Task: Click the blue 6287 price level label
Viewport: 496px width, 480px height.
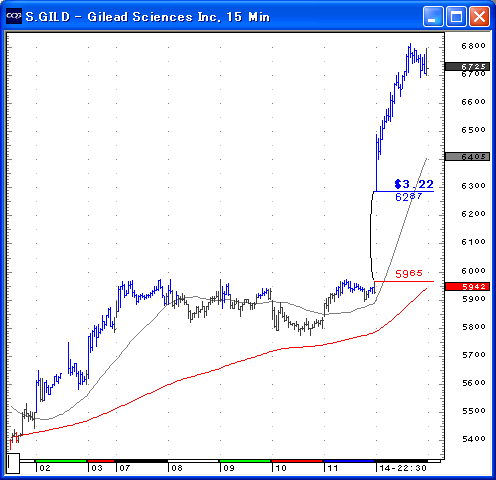Action: coord(409,197)
